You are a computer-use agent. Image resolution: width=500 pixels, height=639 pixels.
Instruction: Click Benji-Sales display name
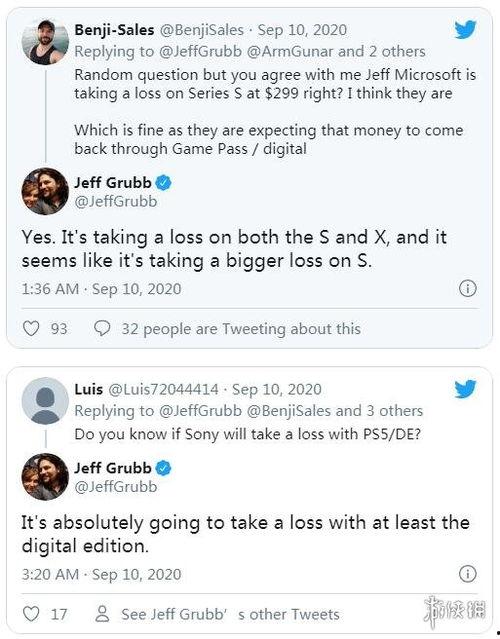[x=114, y=30]
